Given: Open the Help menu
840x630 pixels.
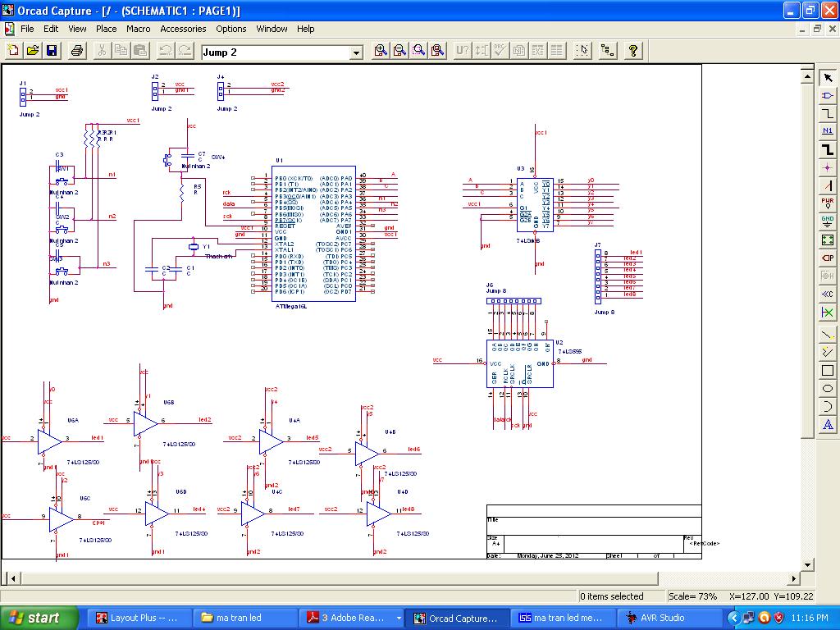Looking at the screenshot, I should [x=305, y=29].
